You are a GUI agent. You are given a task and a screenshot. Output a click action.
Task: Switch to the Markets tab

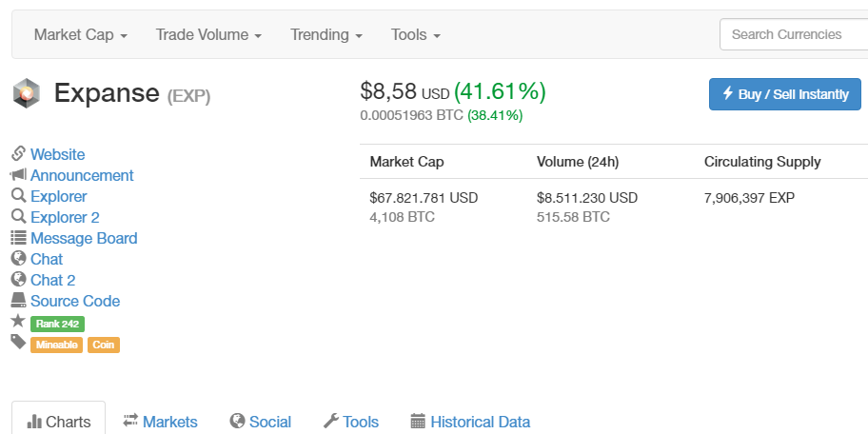[x=160, y=422]
